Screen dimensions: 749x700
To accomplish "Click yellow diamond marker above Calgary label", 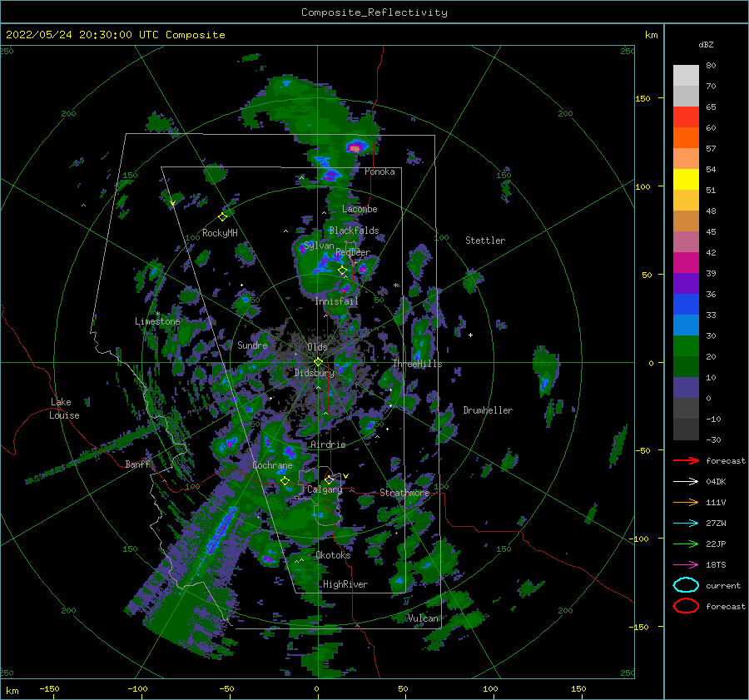I will [329, 479].
